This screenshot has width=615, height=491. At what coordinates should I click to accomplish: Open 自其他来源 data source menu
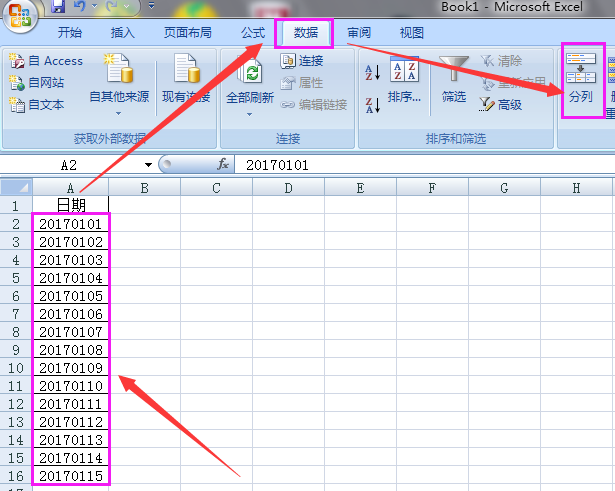[x=119, y=85]
